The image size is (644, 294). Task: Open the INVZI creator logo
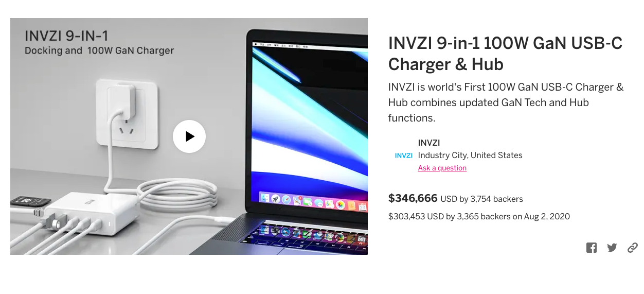click(x=404, y=155)
